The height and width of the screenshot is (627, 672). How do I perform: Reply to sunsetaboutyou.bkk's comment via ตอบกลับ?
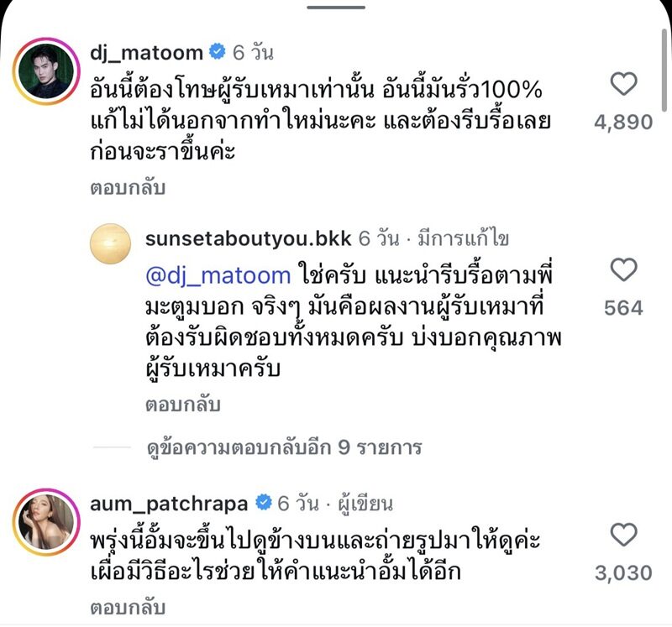click(183, 405)
